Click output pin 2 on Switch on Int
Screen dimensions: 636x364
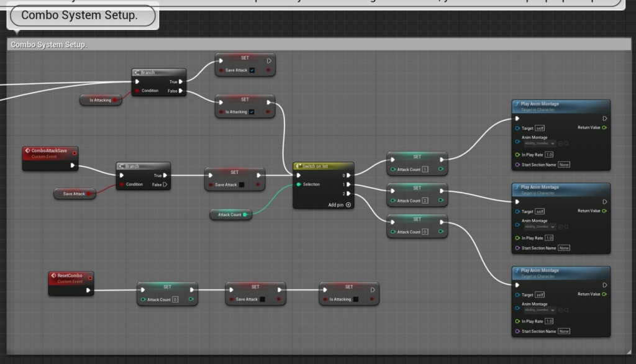tap(348, 194)
